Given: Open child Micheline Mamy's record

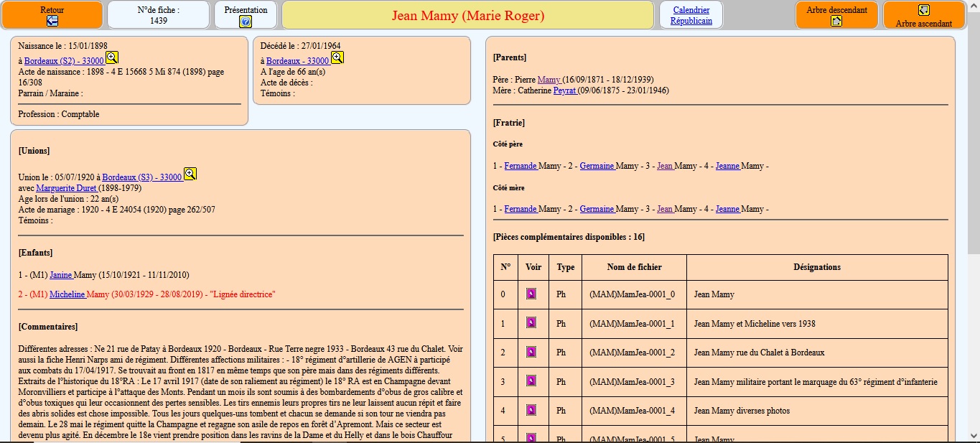Looking at the screenshot, I should (67, 294).
